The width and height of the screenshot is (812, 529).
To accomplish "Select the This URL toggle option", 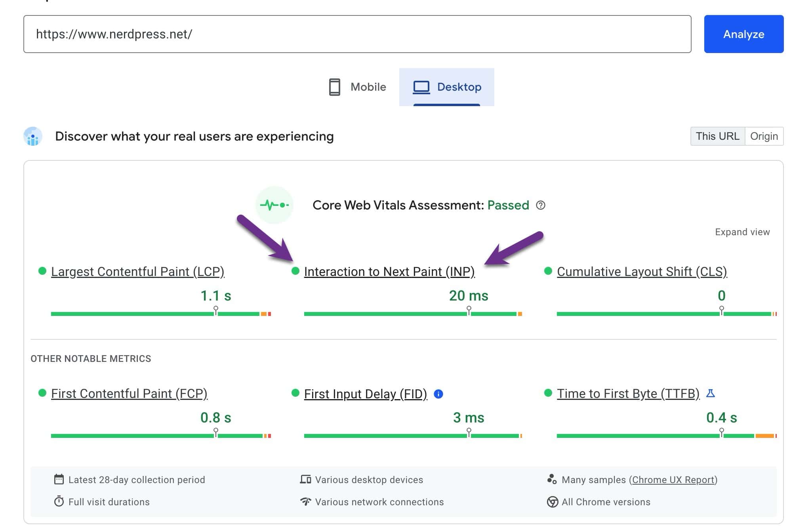I will click(x=717, y=136).
